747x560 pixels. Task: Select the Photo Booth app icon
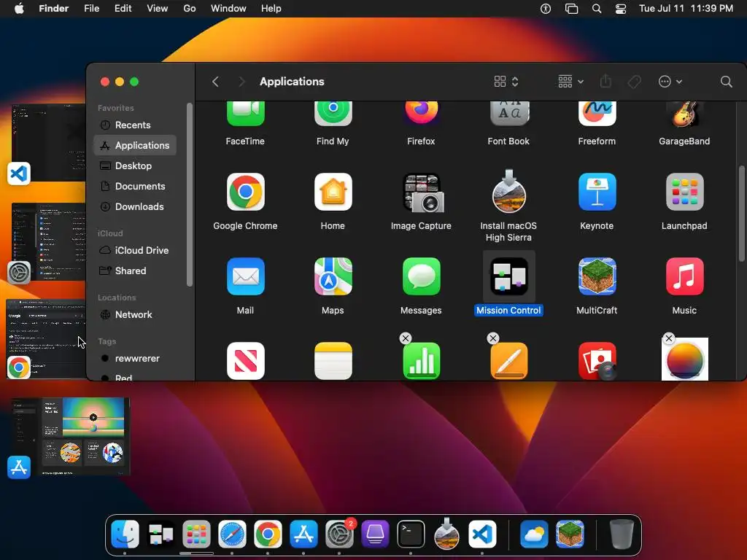click(597, 361)
